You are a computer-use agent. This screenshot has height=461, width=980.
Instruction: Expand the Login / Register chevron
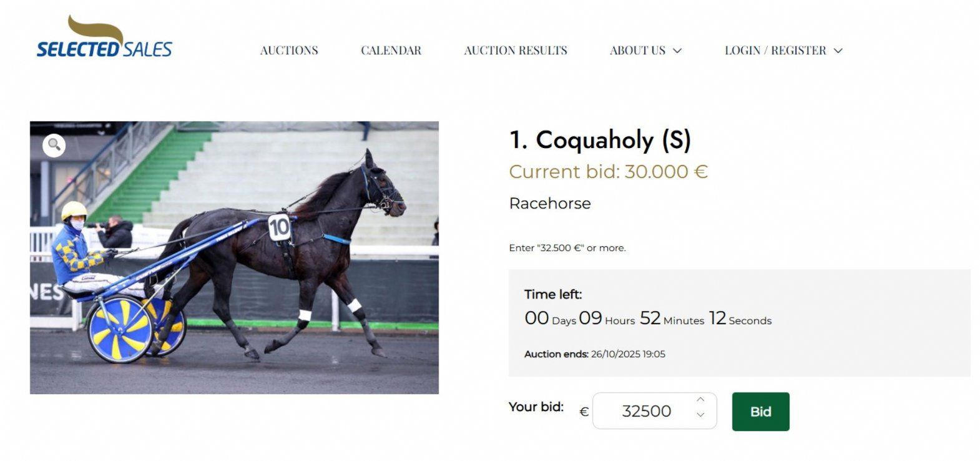tap(838, 51)
